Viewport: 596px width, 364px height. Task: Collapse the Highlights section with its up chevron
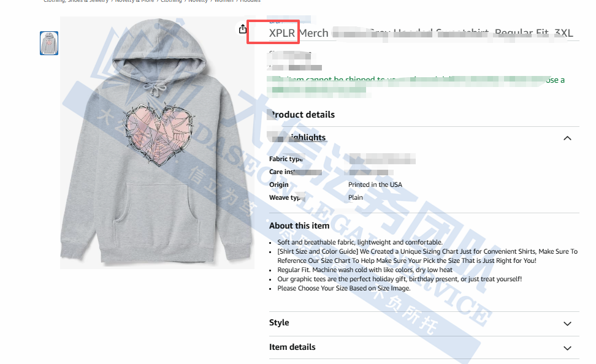567,138
